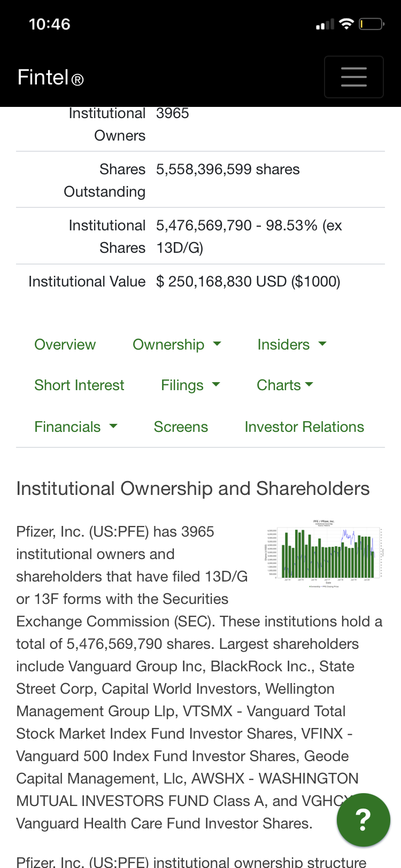Viewport: 401px width, 868px height.
Task: Tap the Wi-Fi status icon
Action: 346,24
